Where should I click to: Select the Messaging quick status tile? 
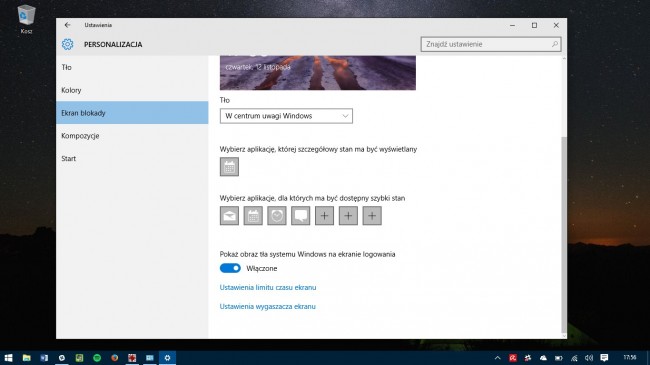301,216
